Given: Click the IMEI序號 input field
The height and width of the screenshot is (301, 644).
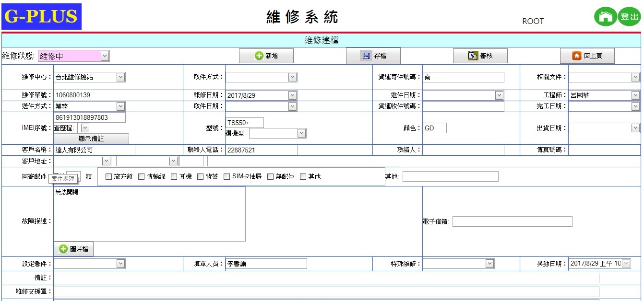Looking at the screenshot, I should tap(90, 117).
